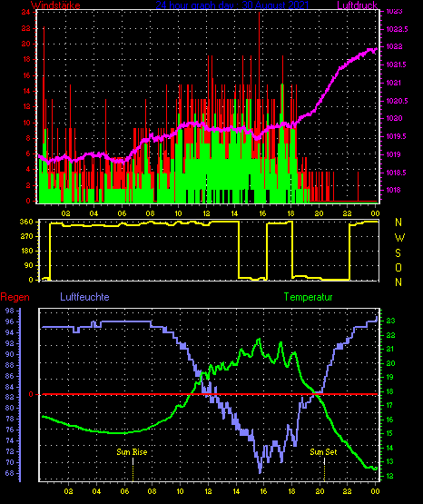Click the red 0 rain axis value
The height and width of the screenshot is (504, 423).
(x=31, y=394)
